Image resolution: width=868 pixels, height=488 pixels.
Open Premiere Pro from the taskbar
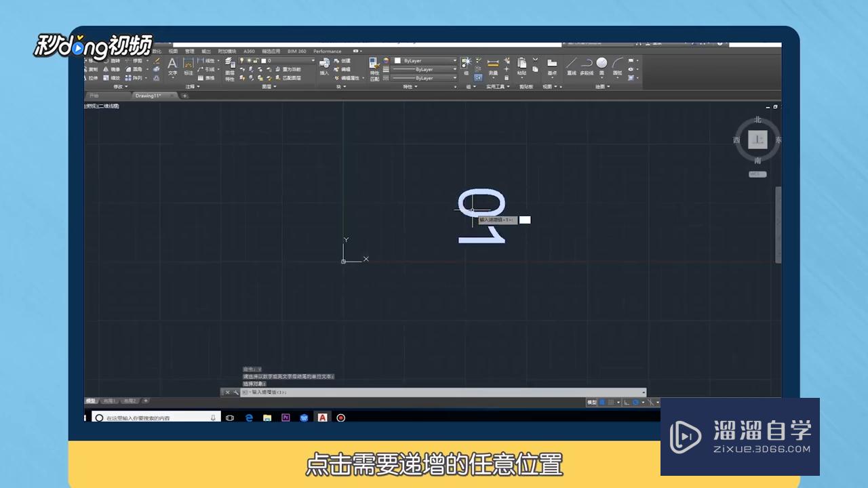coord(285,418)
